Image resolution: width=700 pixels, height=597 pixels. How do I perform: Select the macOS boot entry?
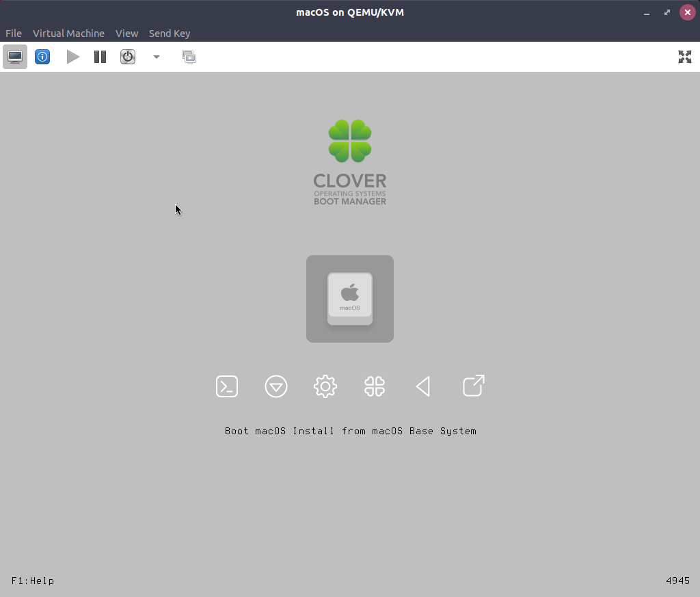(x=350, y=299)
